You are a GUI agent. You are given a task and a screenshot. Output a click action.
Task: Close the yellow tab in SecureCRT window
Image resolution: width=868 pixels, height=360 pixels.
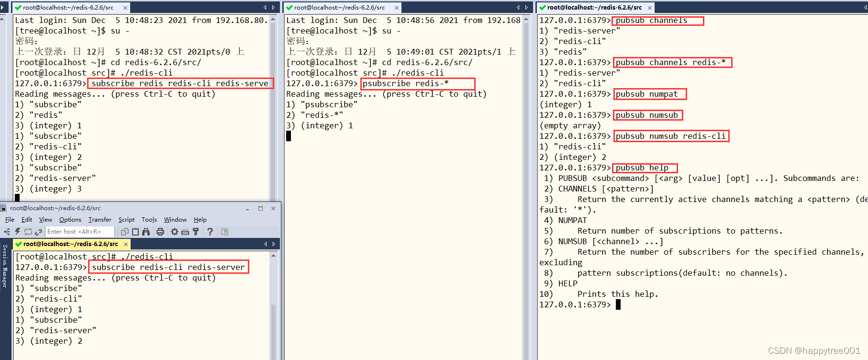[x=126, y=244]
